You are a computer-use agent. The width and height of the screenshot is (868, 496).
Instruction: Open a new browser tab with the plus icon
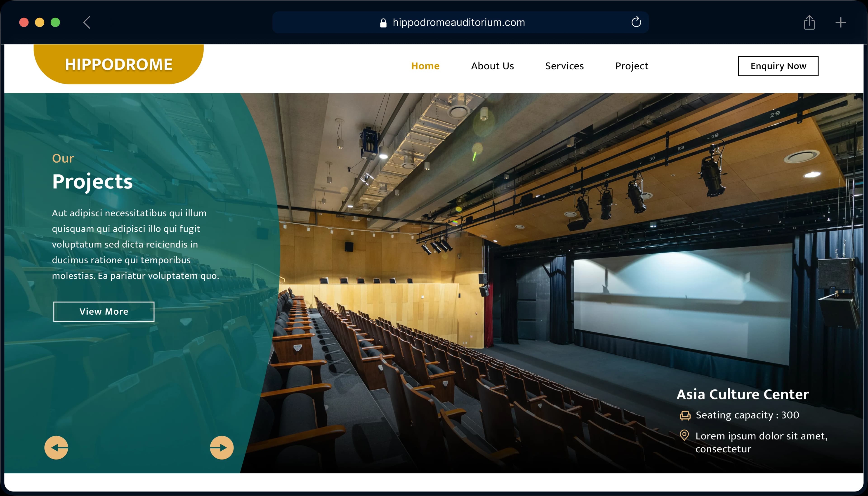coord(840,23)
